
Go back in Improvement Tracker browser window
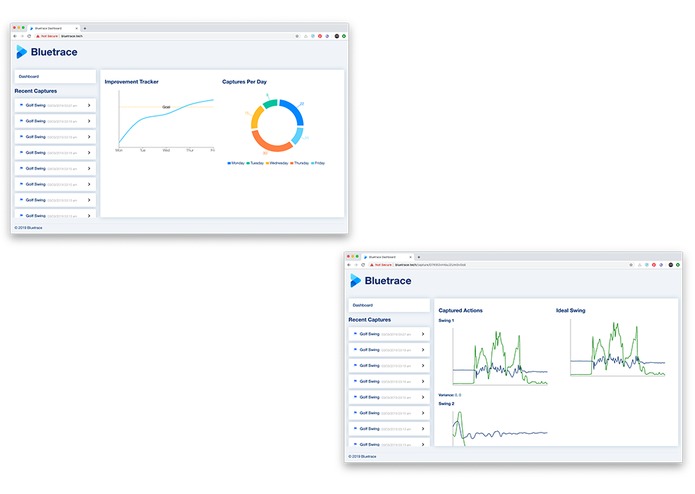(x=15, y=36)
